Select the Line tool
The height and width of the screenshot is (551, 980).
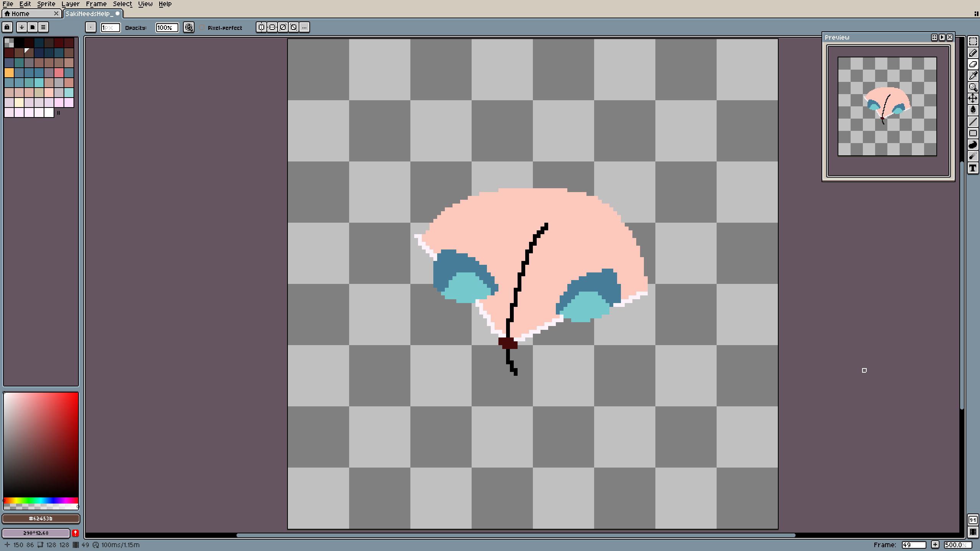[973, 122]
